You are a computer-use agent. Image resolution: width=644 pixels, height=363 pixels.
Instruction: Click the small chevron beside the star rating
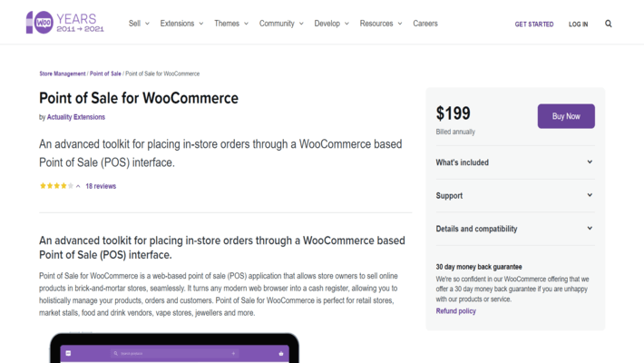point(78,186)
